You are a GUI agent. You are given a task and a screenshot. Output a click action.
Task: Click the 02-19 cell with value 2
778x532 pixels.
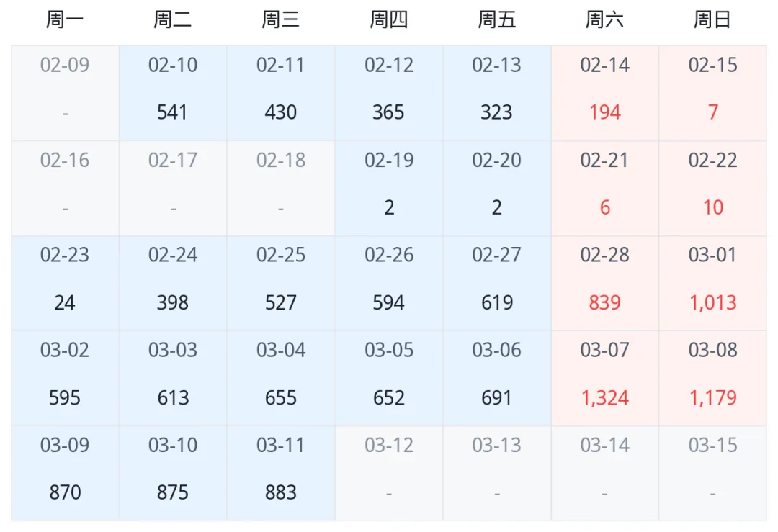389,188
